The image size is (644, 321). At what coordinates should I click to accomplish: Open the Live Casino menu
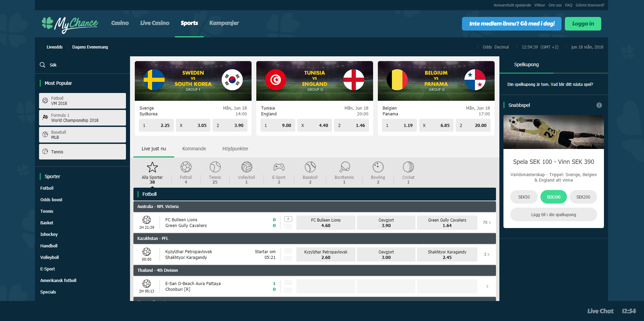tap(155, 23)
